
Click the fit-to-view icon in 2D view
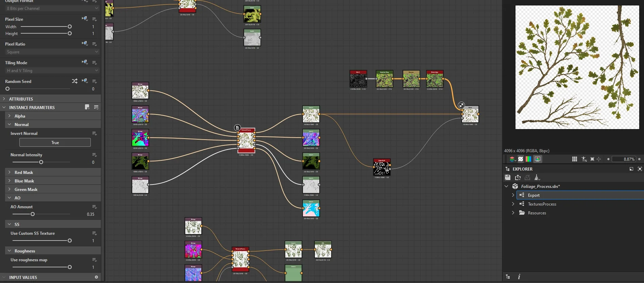point(592,159)
